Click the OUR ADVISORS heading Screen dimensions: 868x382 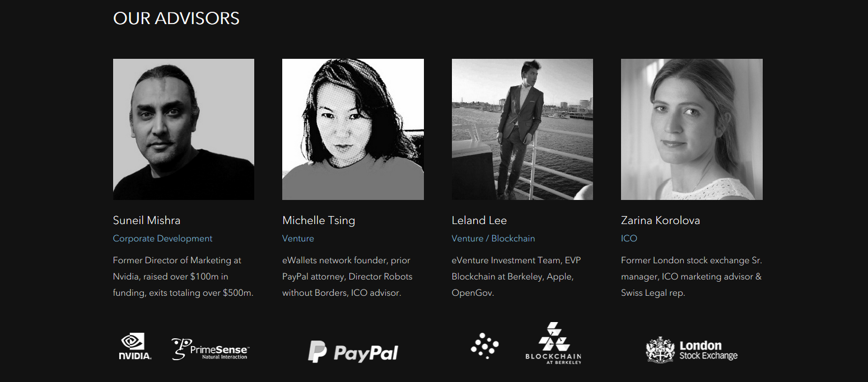click(x=176, y=18)
